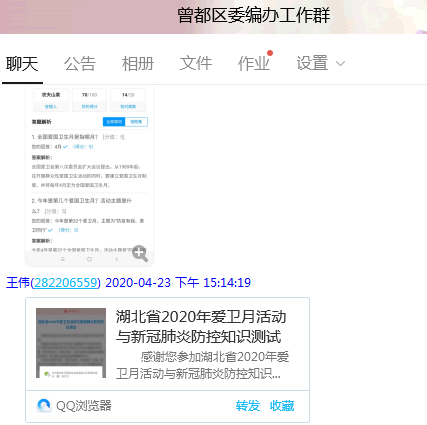Open the 作业 tab
The image size is (427, 425).
(x=254, y=64)
